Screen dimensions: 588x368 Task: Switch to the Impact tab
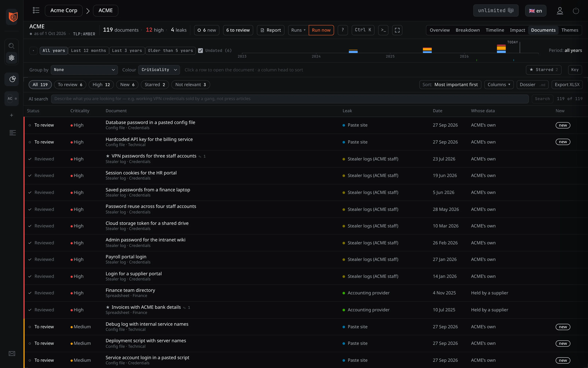click(517, 30)
